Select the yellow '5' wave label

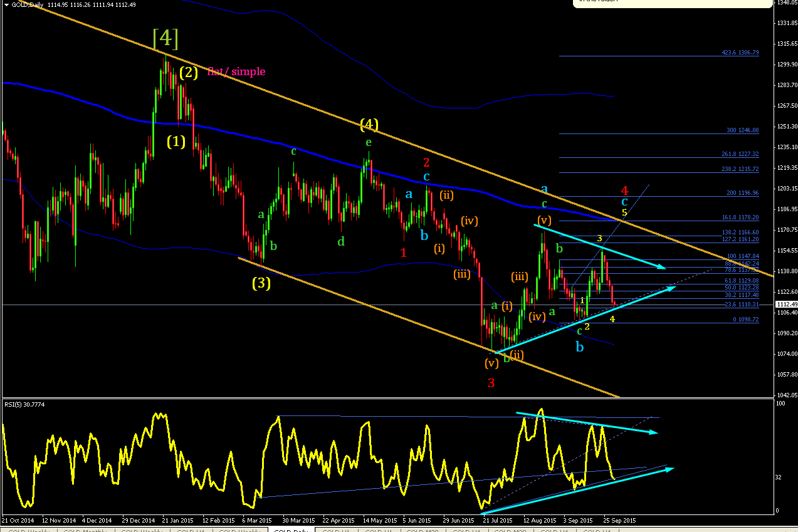(624, 213)
